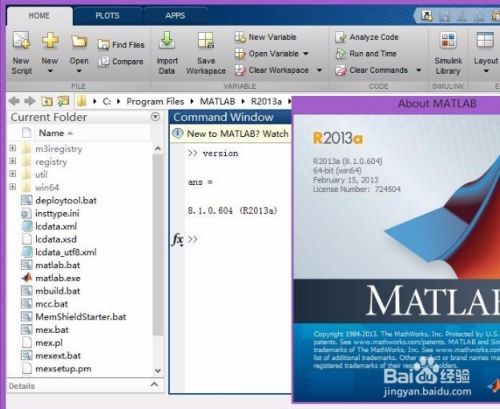Expand the Clear Workspace dropdown arrow
This screenshot has width=500, height=409.
coord(319,70)
